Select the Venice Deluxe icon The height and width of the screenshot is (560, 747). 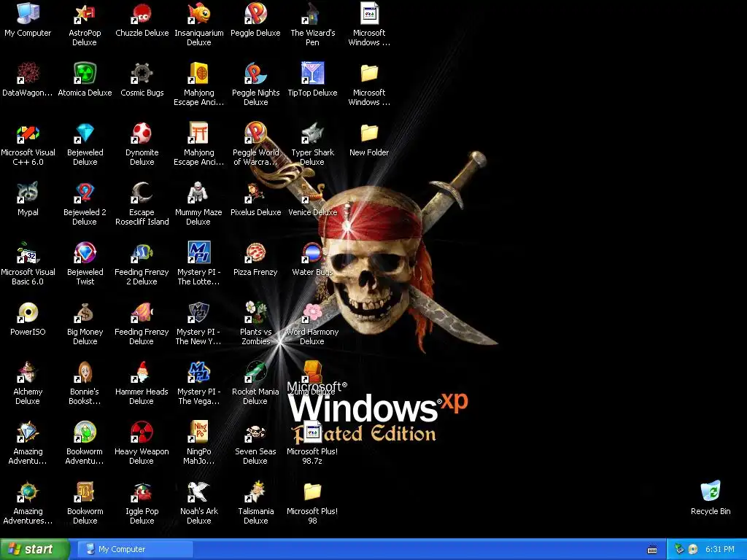coord(312,192)
